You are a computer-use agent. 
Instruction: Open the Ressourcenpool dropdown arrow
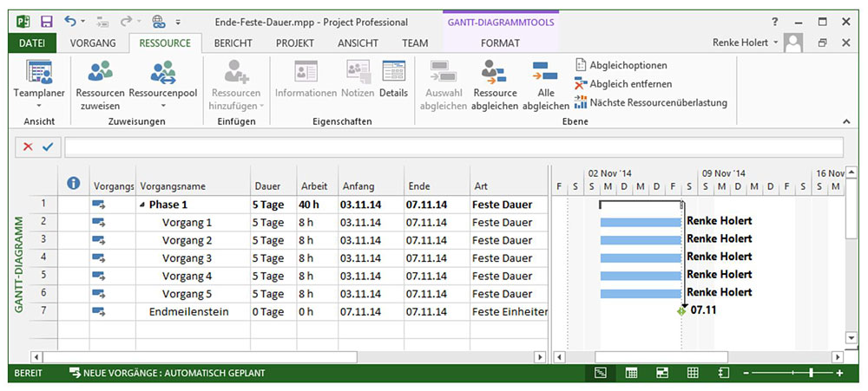click(x=163, y=106)
